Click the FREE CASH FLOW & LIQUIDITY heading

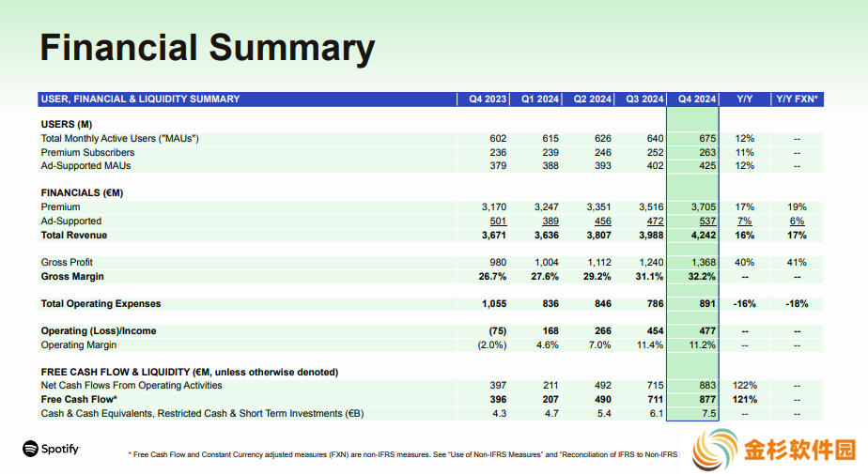point(190,373)
